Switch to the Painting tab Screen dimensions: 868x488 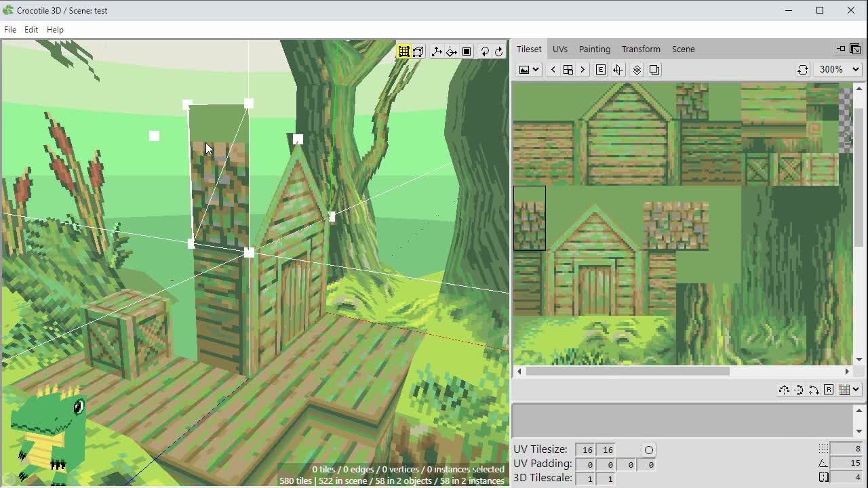click(594, 49)
